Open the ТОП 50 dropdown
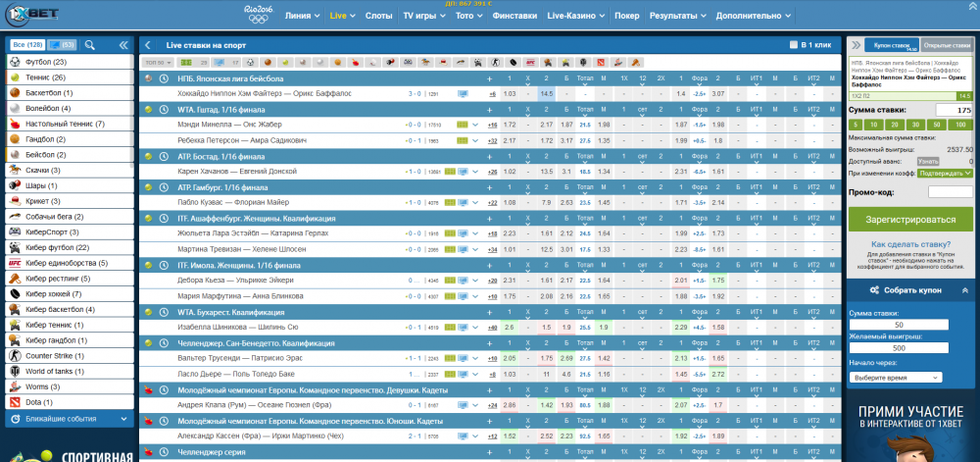 (155, 62)
